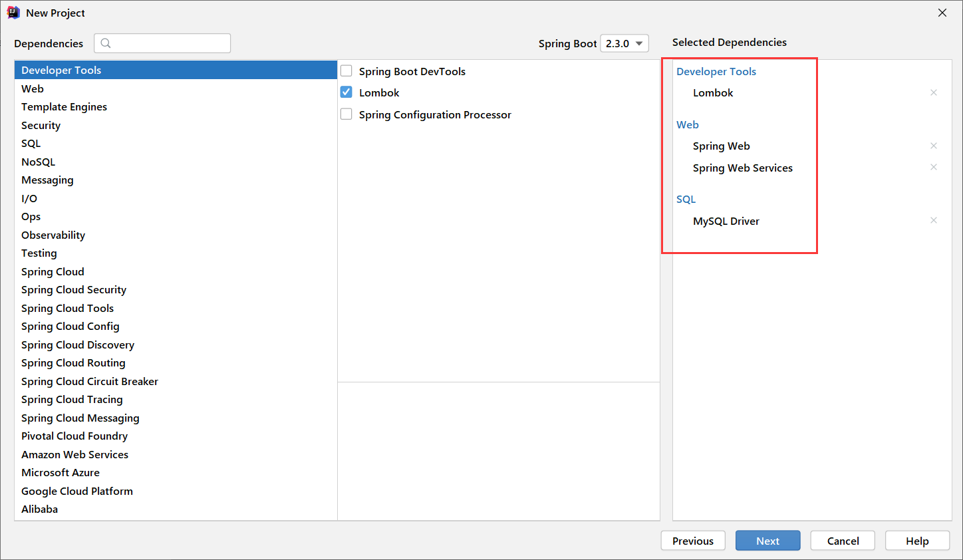Open Spring Cloud Discovery category
The height and width of the screenshot is (560, 963).
(x=176, y=345)
